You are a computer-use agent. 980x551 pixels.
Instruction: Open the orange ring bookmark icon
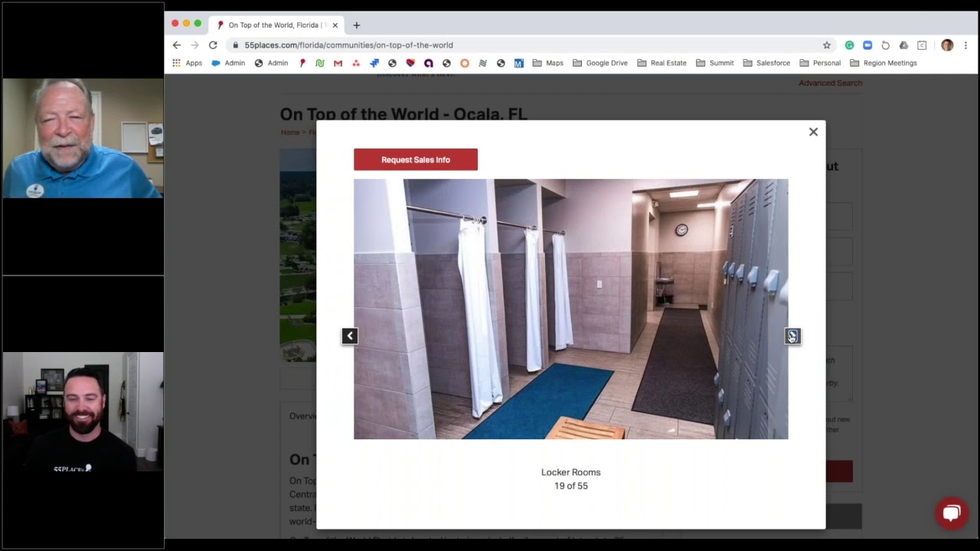464,63
